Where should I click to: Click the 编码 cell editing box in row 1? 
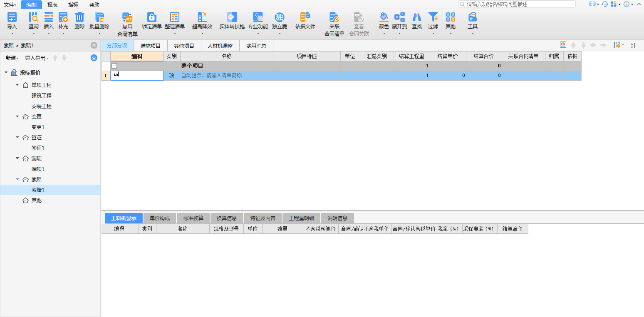pyautogui.click(x=137, y=75)
